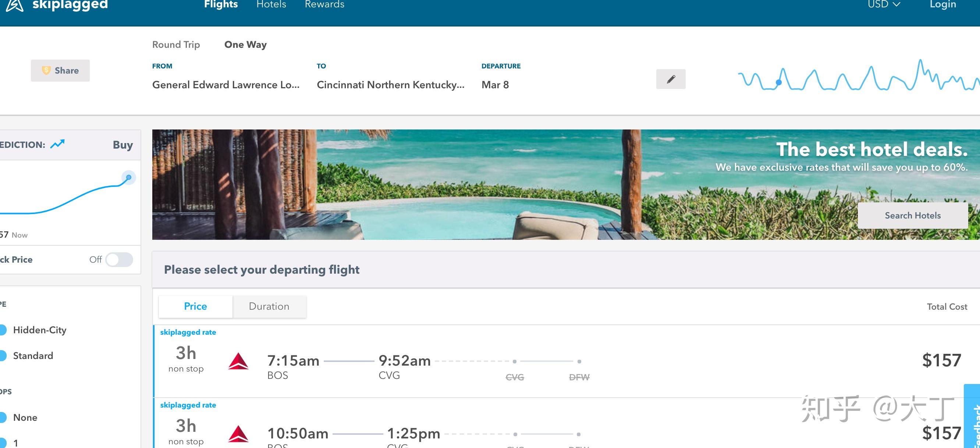
Task: Select the One Way trip option
Action: 245,45
